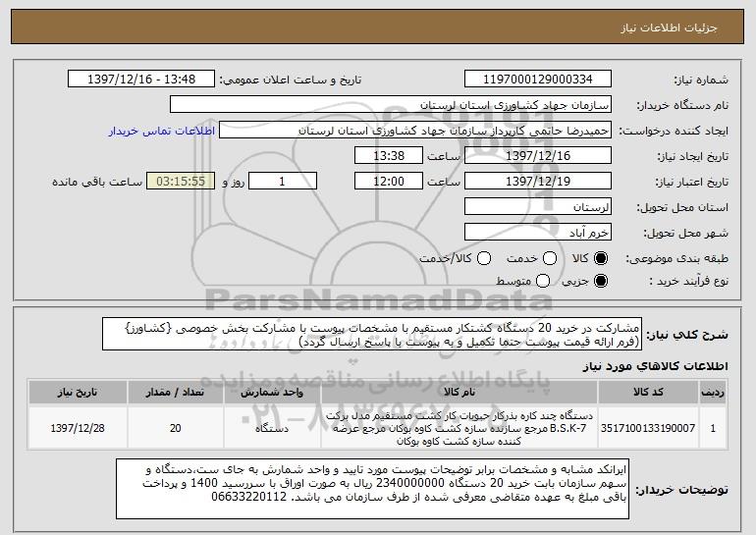Select the متوسط purchase type radio
Viewport: 756px width, 535px height.
[x=543, y=281]
